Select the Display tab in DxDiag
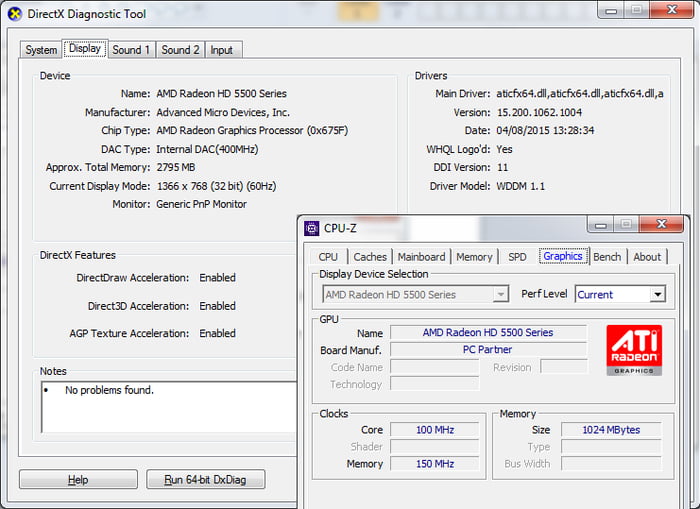Screen dimensions: 700x509 click(x=85, y=48)
